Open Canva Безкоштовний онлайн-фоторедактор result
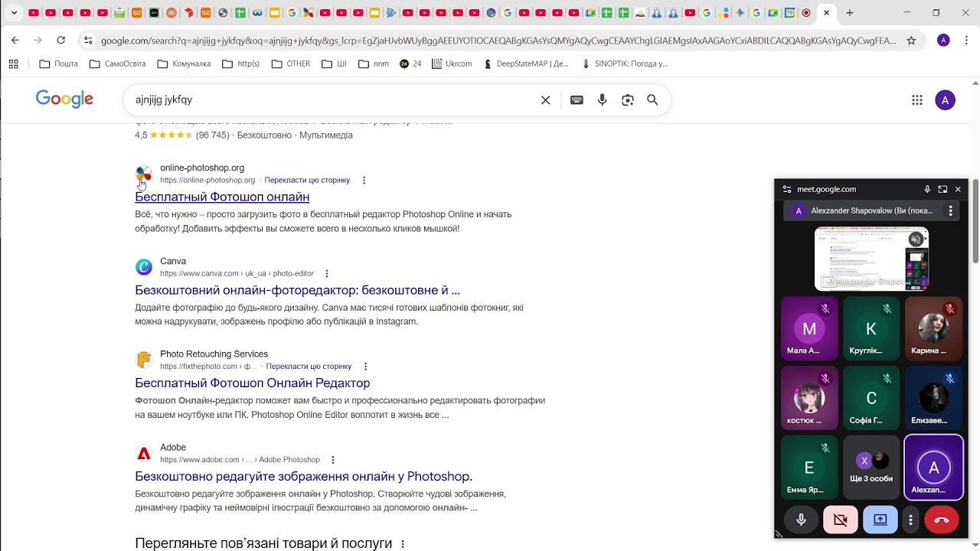The image size is (980, 551). (x=297, y=290)
